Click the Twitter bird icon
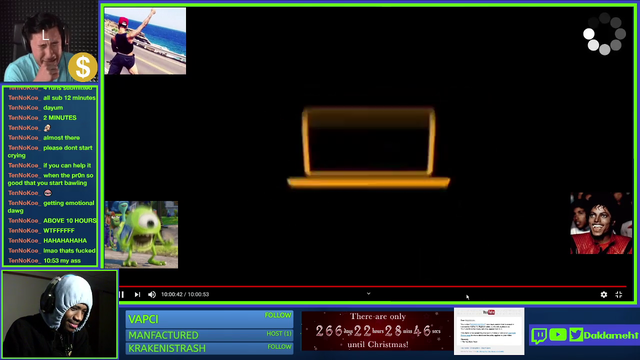Screen dimensions: 640x360 (576, 335)
